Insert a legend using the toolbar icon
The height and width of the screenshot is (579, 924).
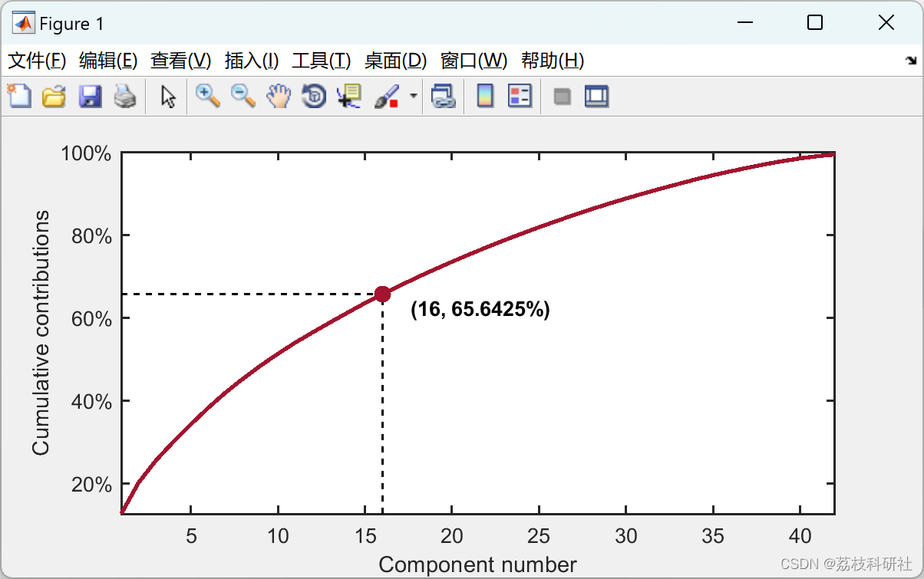tap(520, 96)
